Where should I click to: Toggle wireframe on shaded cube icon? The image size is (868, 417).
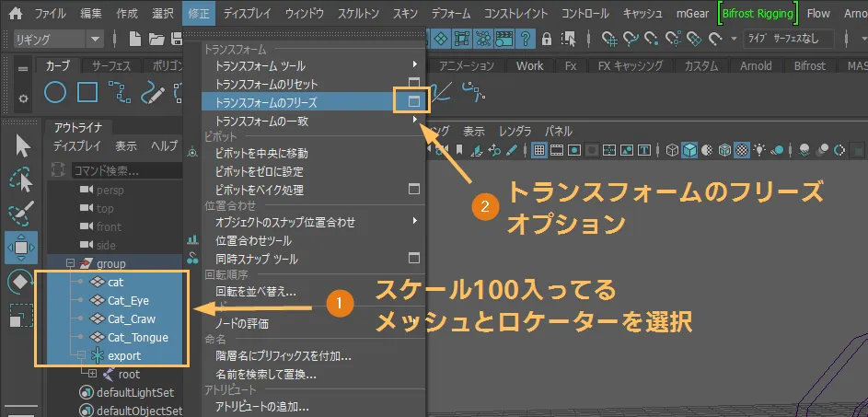click(724, 149)
